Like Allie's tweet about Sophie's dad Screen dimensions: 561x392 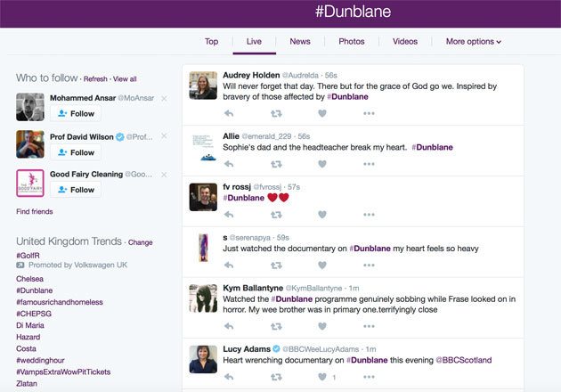point(322,164)
